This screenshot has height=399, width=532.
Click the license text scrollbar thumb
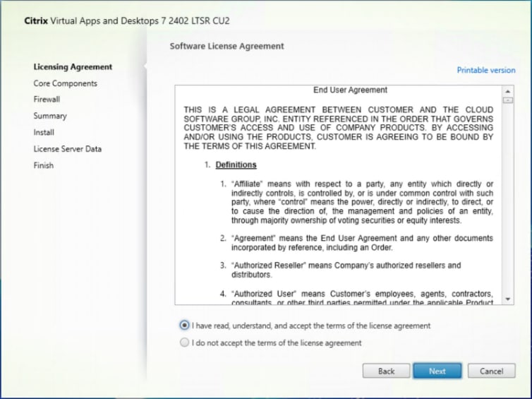point(507,100)
